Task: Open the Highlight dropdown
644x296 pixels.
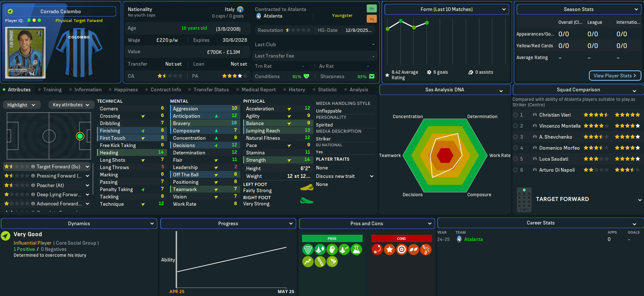Action: (x=21, y=105)
